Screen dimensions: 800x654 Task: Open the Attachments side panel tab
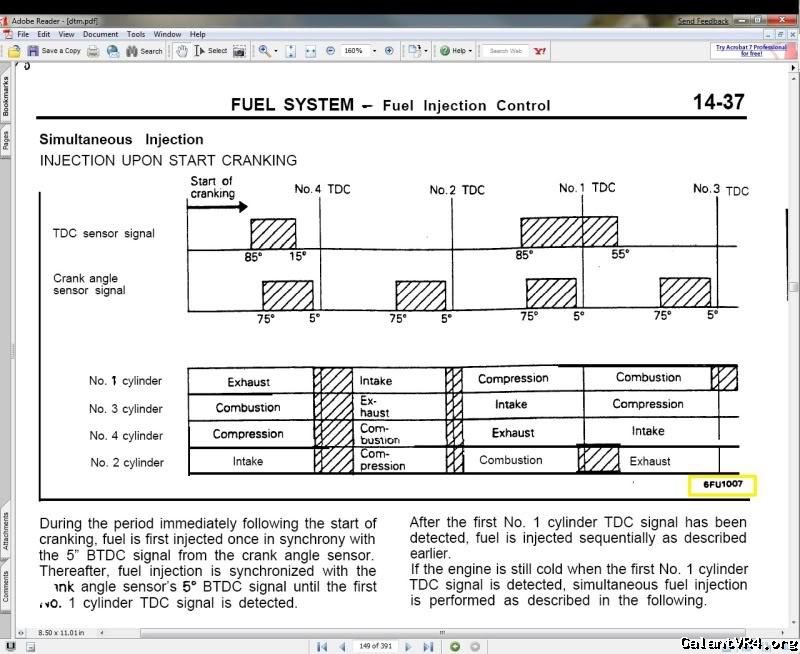[6, 531]
